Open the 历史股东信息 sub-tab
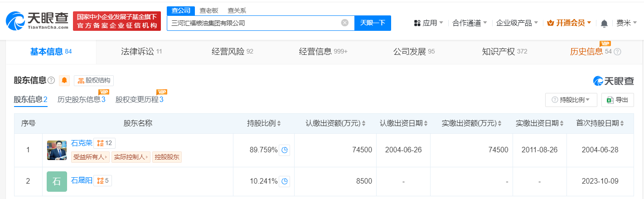This screenshot has height=199, width=644. coord(81,100)
